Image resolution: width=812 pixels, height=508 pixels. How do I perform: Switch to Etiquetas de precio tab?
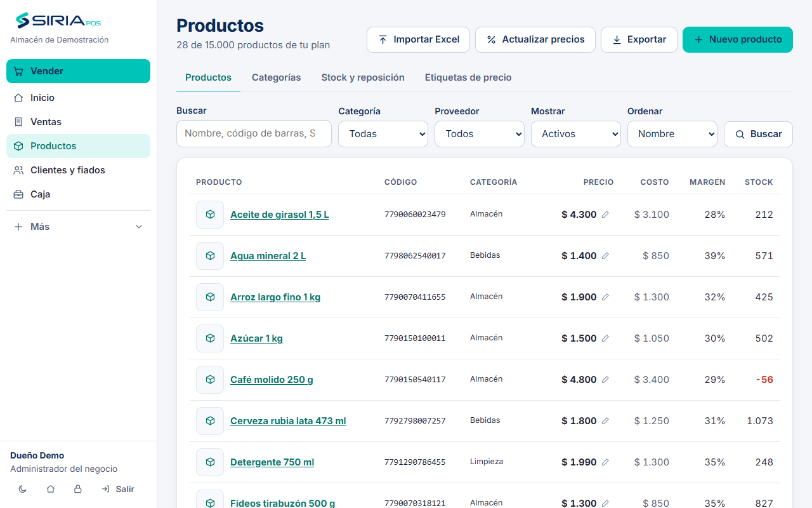click(x=468, y=77)
